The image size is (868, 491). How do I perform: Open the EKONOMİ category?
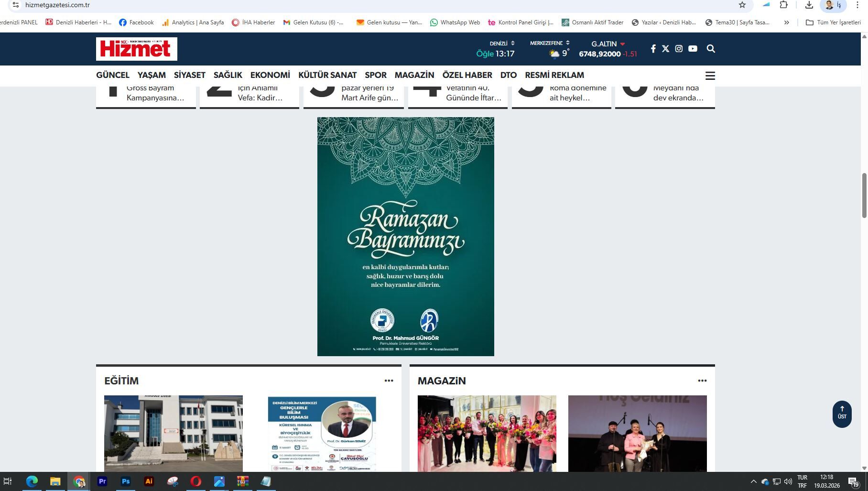point(270,75)
